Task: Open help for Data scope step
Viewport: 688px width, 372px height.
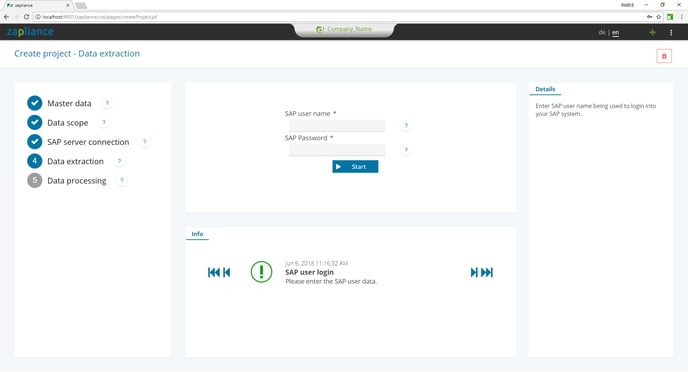Action: tap(104, 122)
